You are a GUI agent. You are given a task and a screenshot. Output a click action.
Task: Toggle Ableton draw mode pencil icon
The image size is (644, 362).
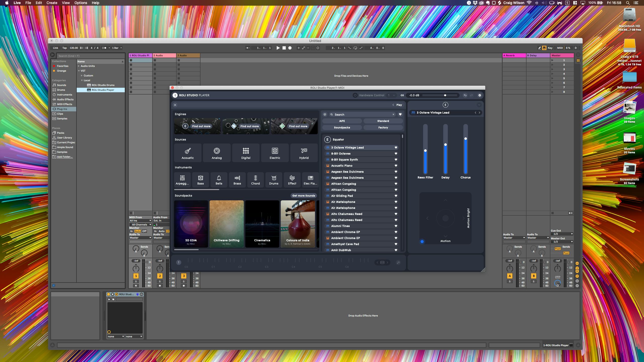coord(539,48)
